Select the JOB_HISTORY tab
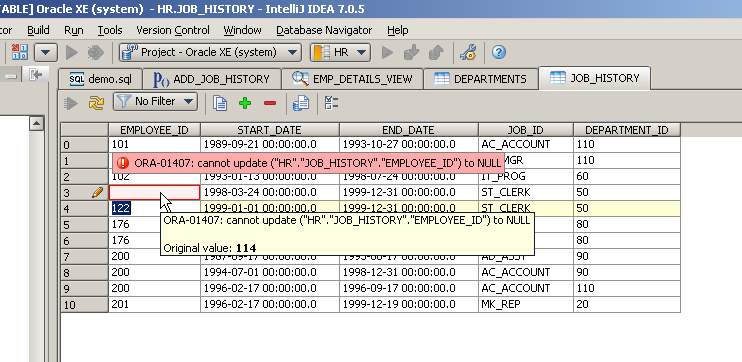 (595, 78)
